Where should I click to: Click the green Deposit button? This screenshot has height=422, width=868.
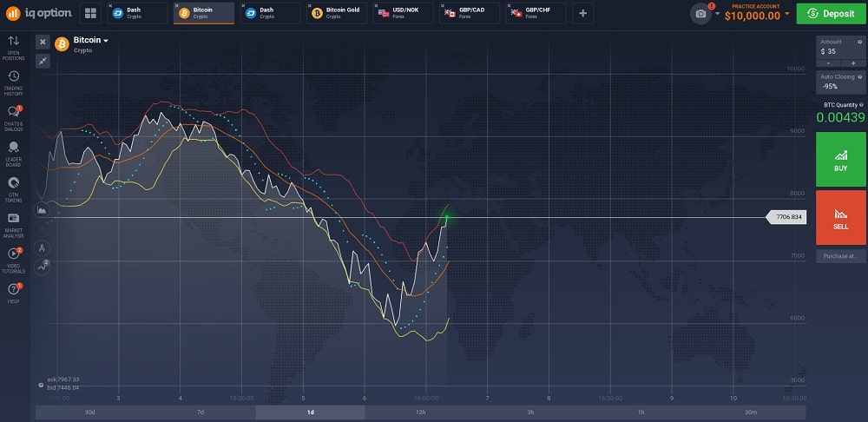pyautogui.click(x=832, y=14)
